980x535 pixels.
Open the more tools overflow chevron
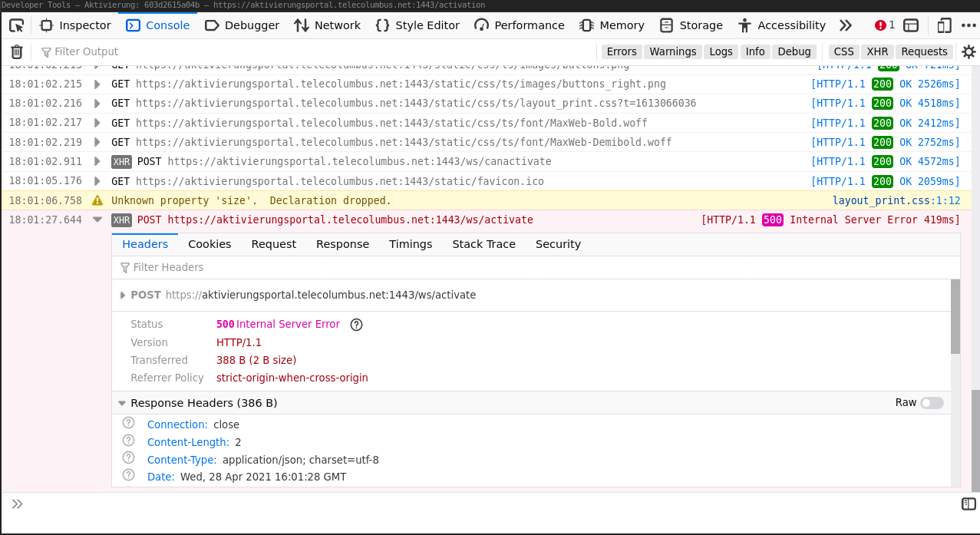[845, 25]
